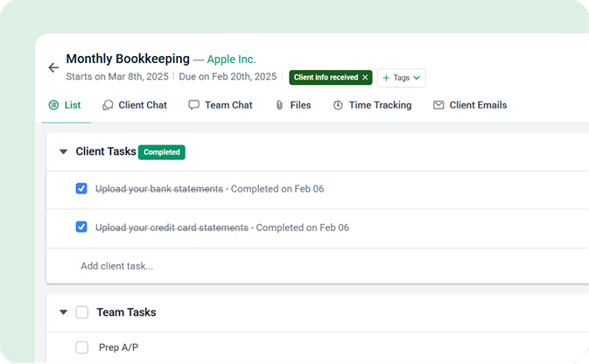
Task: Collapse the Client Tasks section
Action: tap(64, 151)
